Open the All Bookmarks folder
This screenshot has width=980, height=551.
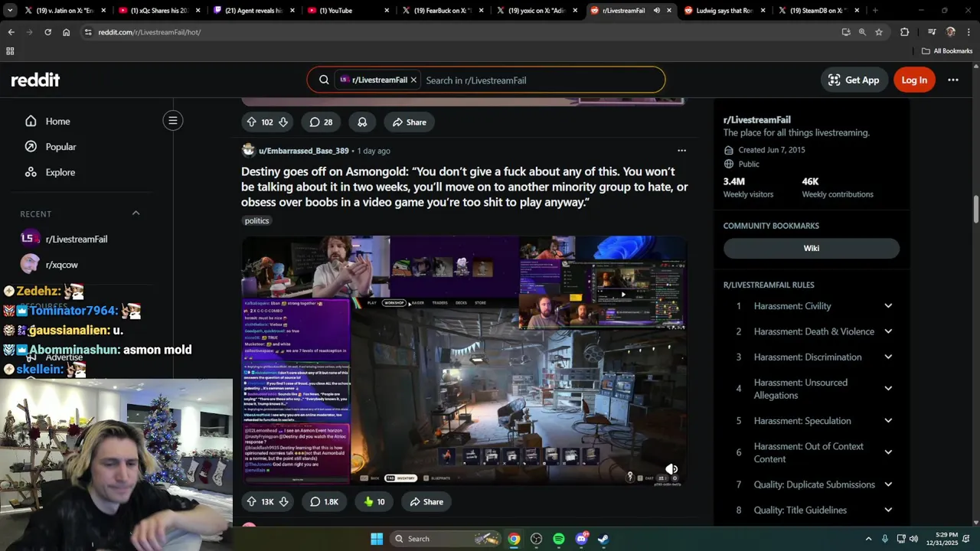pyautogui.click(x=947, y=51)
